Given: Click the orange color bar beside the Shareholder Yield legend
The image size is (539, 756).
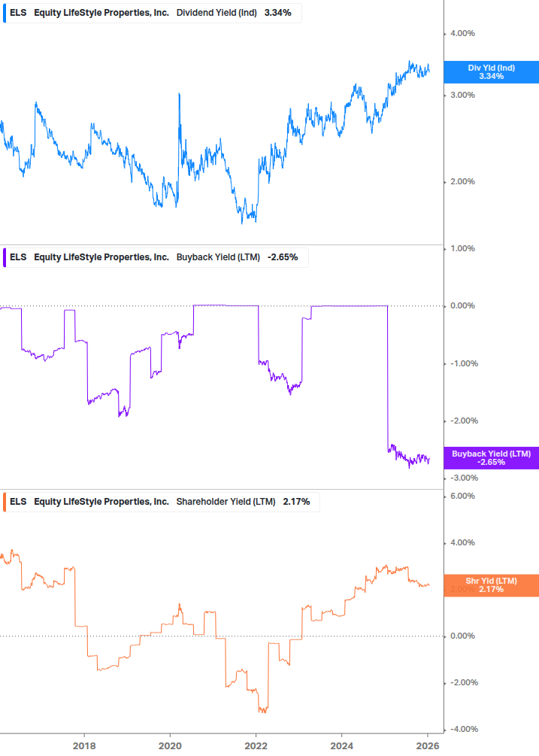Looking at the screenshot, I should pos(5,502).
